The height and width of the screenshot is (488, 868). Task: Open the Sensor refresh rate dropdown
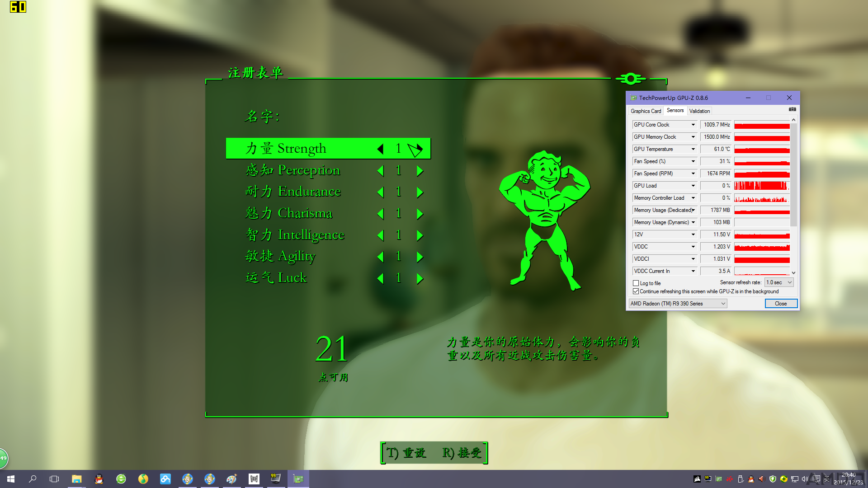tap(779, 282)
